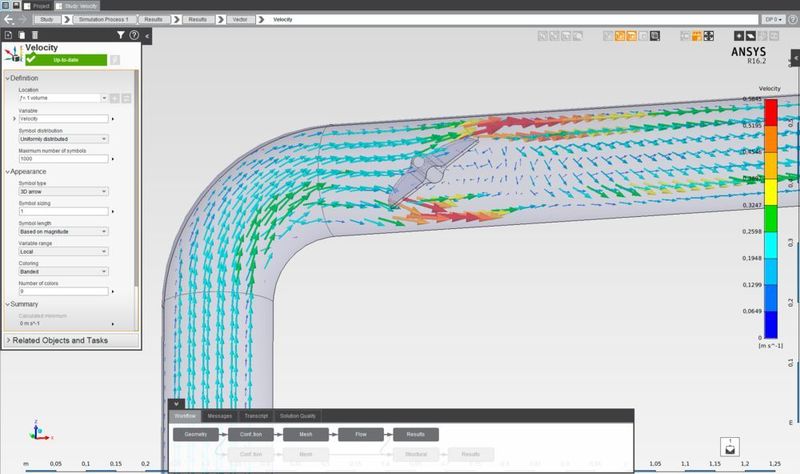Click the filter funnel icon
This screenshot has height=474, width=800.
click(120, 35)
